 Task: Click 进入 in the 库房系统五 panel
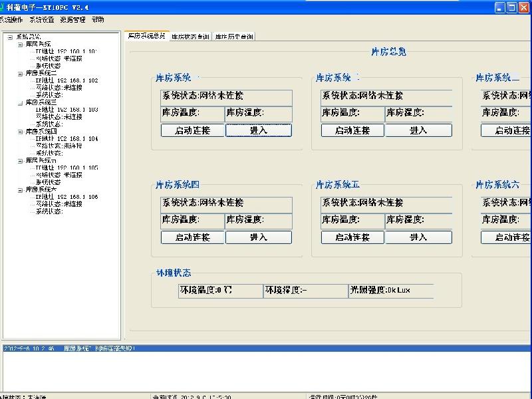point(419,237)
